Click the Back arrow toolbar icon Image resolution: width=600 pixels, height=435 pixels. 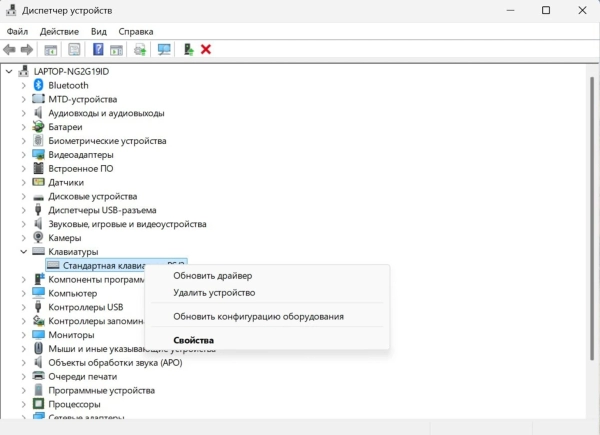(x=9, y=49)
